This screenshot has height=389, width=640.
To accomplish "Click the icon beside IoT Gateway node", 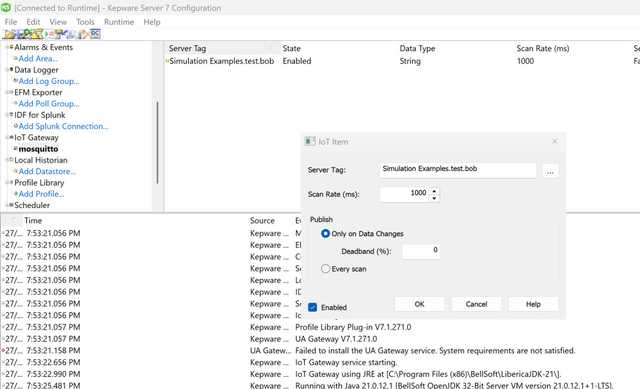I will (11, 137).
